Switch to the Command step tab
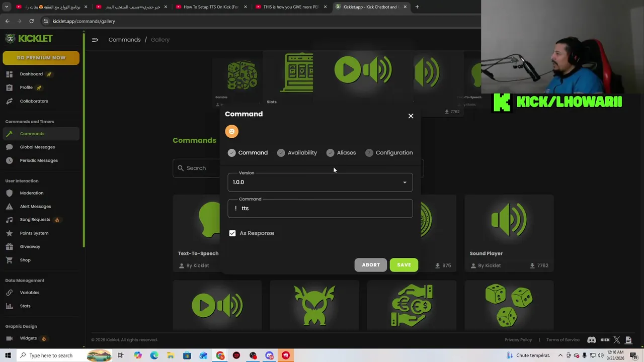Viewport: 644px width, 362px height. click(x=248, y=153)
